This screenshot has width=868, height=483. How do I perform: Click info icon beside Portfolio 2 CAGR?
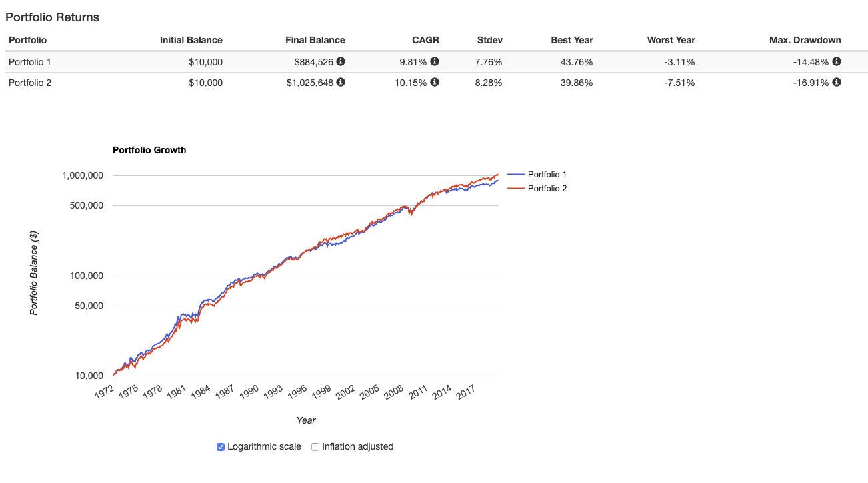[x=435, y=82]
